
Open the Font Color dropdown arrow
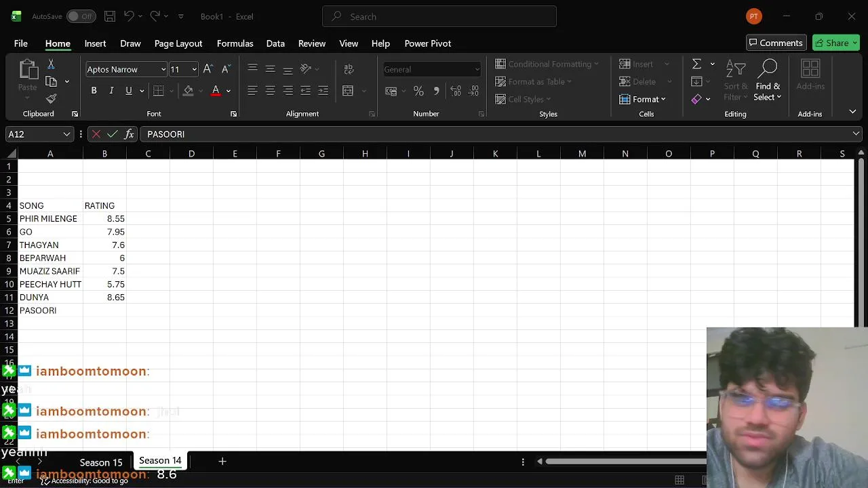click(229, 91)
